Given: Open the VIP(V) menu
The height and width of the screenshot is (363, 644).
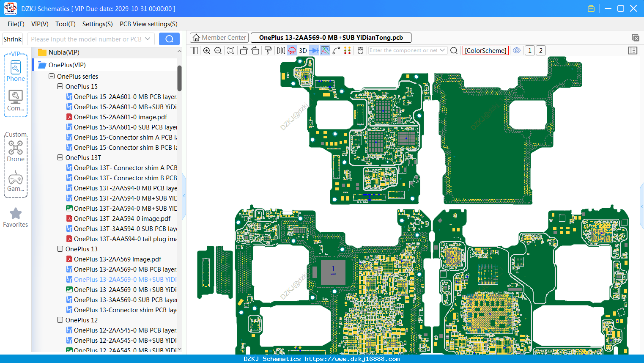Looking at the screenshot, I should click(40, 24).
